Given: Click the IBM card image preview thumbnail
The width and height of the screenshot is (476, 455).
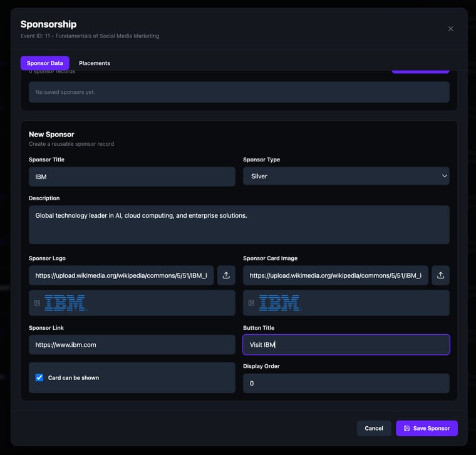Looking at the screenshot, I should click(280, 303).
